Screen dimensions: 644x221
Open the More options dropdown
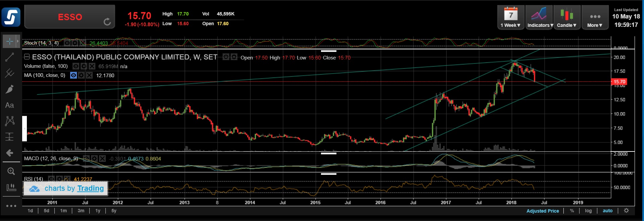point(595,17)
